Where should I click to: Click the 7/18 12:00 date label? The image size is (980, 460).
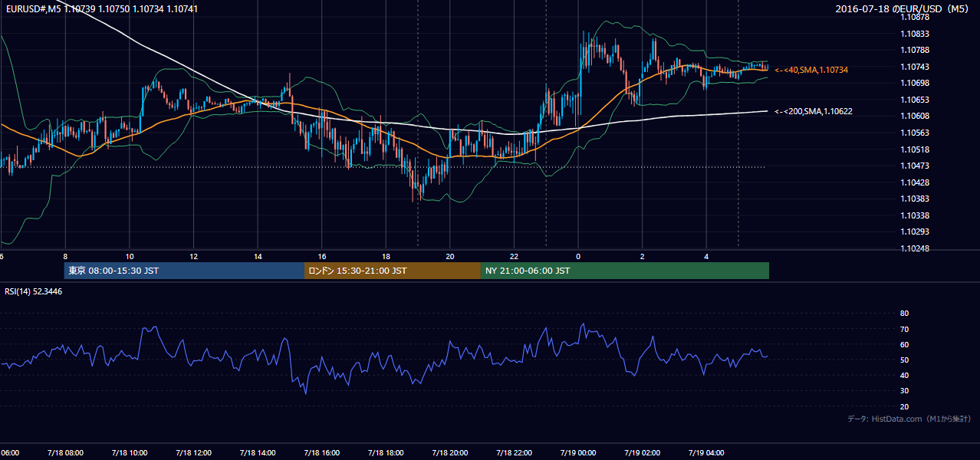pyautogui.click(x=193, y=452)
